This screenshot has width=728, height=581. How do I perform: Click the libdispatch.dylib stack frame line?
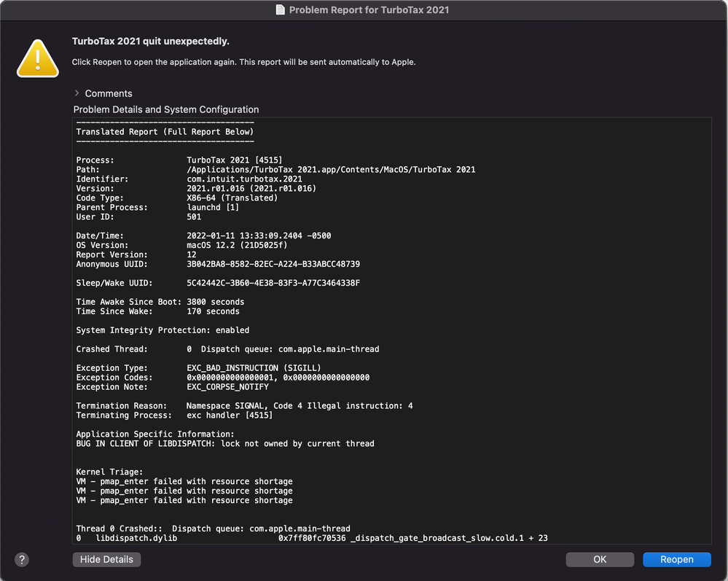312,538
